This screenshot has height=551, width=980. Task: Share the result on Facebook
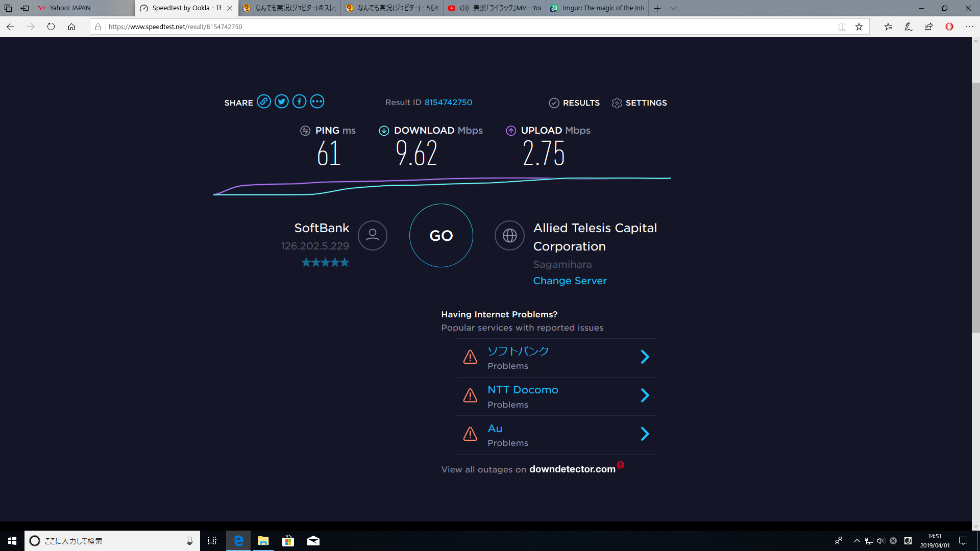click(300, 102)
